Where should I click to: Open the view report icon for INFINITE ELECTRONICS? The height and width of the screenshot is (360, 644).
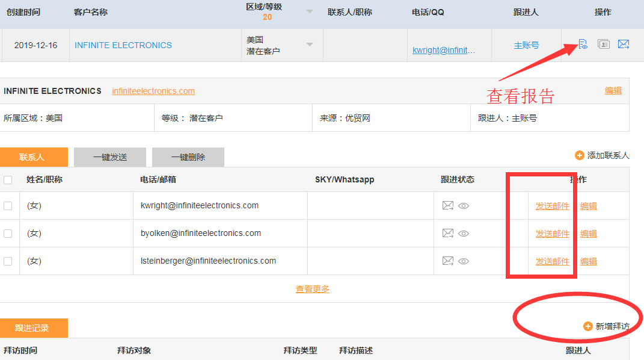(583, 44)
